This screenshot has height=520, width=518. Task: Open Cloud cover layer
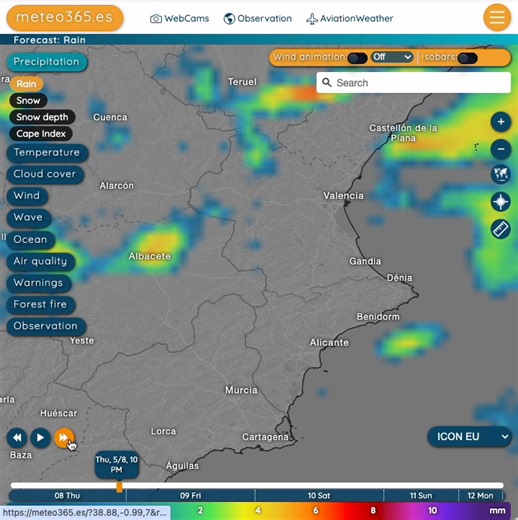click(45, 174)
